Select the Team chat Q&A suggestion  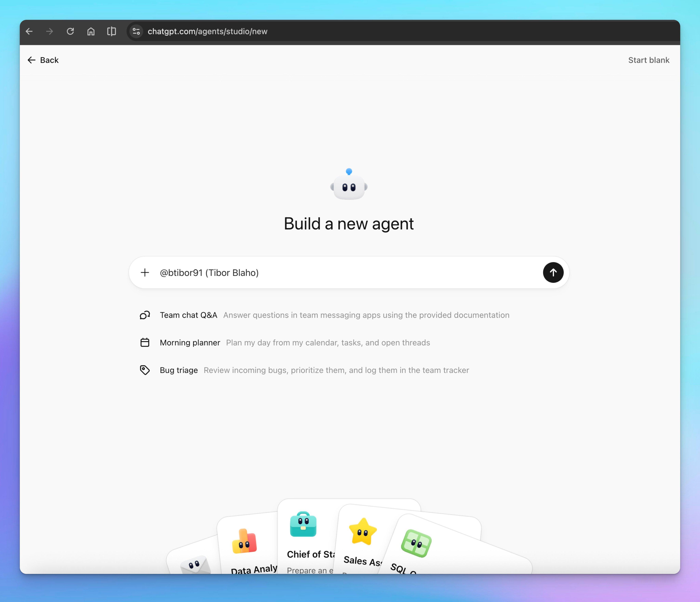tap(189, 315)
